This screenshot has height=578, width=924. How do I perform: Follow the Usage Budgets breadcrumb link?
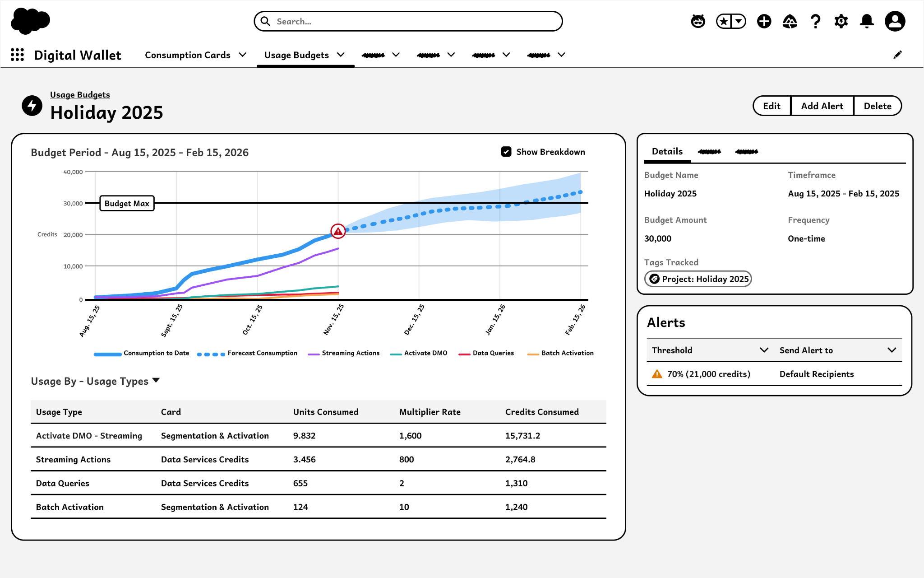tap(80, 95)
